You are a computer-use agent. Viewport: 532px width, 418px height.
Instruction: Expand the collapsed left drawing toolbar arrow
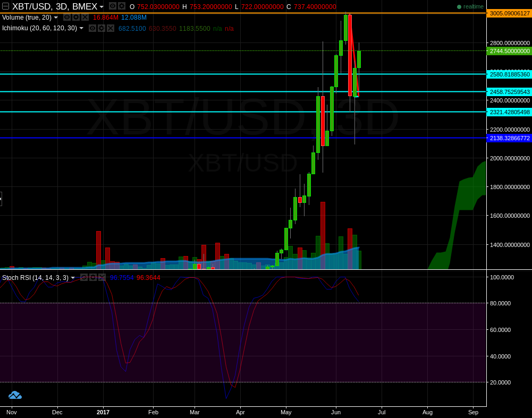(2, 199)
